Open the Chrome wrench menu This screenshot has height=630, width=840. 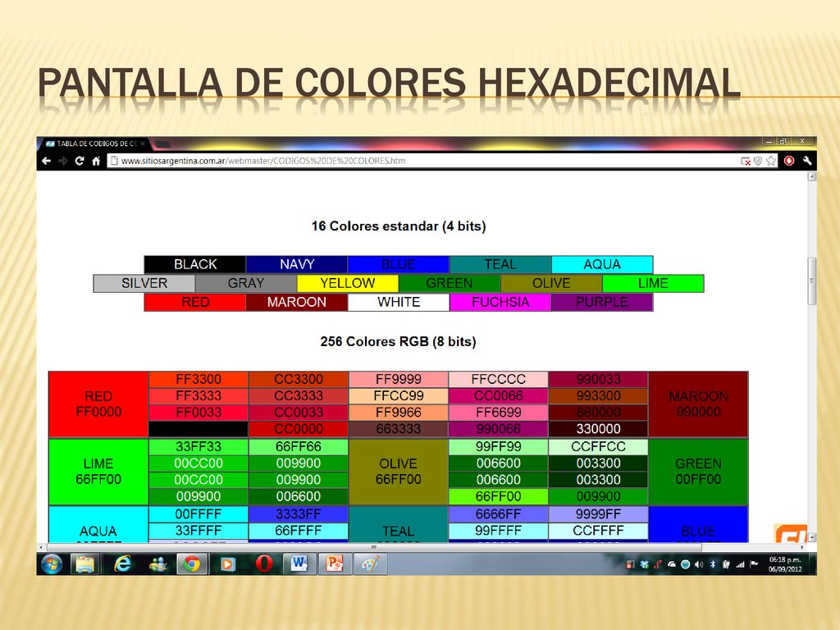(x=807, y=161)
